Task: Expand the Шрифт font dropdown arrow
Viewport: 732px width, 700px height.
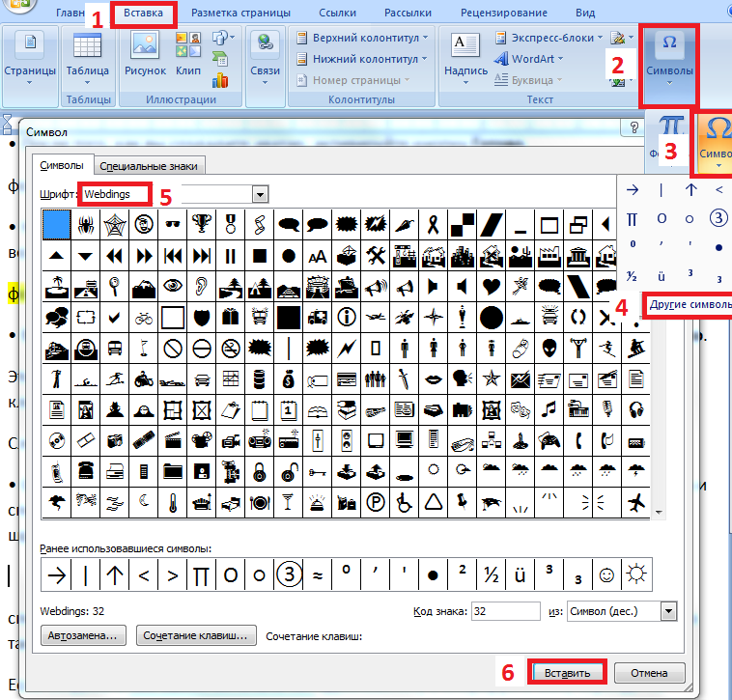Action: tap(261, 194)
